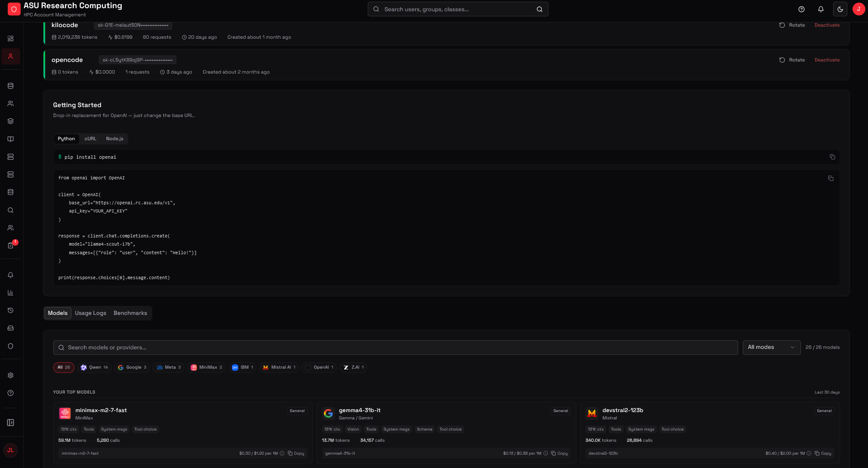Open the Usage Logs tab
This screenshot has height=468, width=868.
pyautogui.click(x=90, y=313)
